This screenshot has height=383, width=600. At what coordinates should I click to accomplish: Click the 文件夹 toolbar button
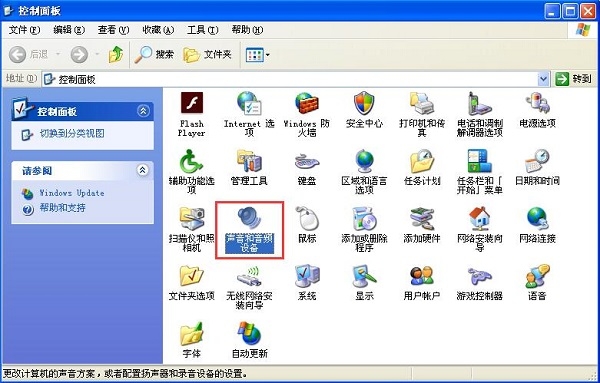click(x=208, y=55)
